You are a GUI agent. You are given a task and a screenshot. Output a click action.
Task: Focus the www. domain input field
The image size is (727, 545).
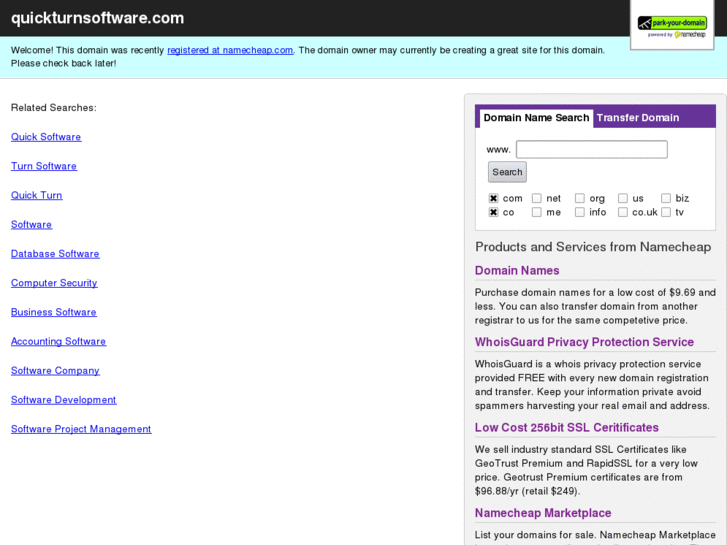(592, 149)
